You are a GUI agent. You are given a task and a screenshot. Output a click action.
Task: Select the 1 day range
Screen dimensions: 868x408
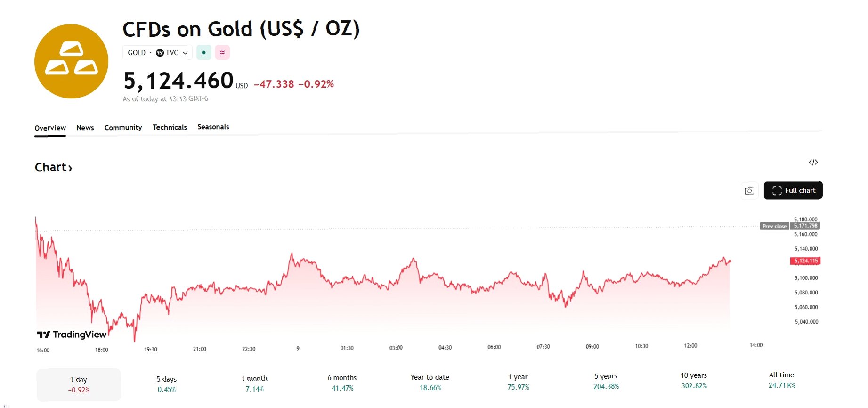(x=79, y=384)
